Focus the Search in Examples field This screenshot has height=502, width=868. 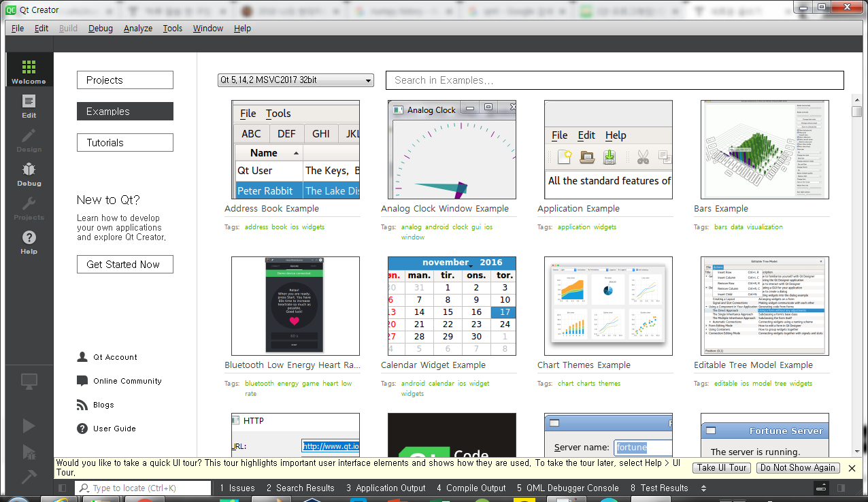pos(615,80)
